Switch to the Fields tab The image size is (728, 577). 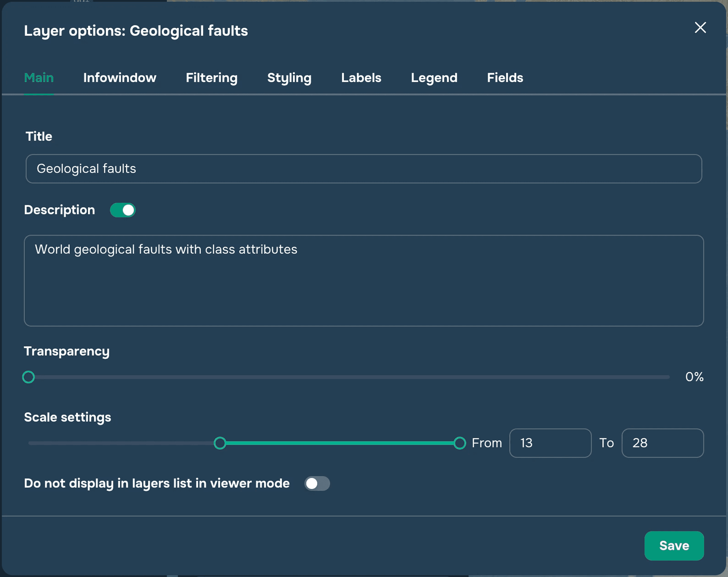pos(505,78)
